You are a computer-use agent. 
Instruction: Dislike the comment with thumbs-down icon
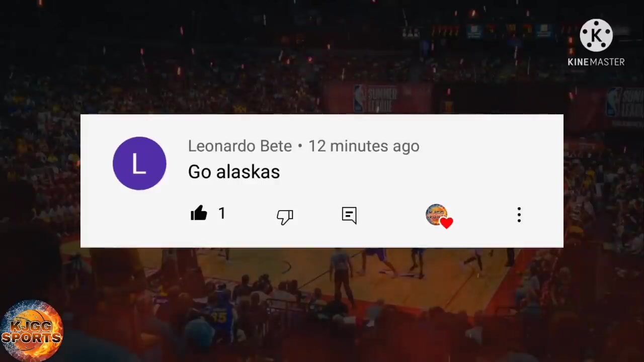(x=285, y=217)
